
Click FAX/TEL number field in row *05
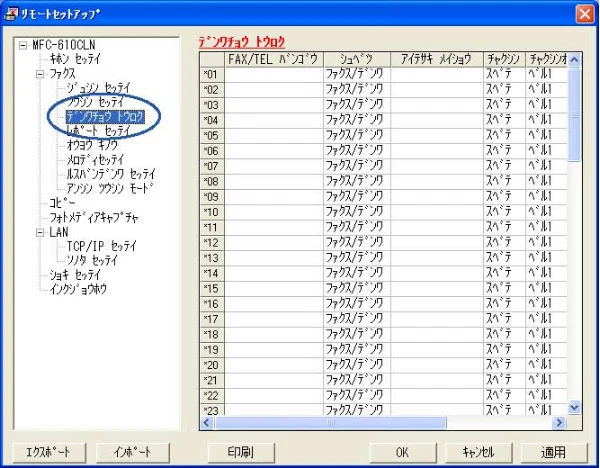pos(274,135)
